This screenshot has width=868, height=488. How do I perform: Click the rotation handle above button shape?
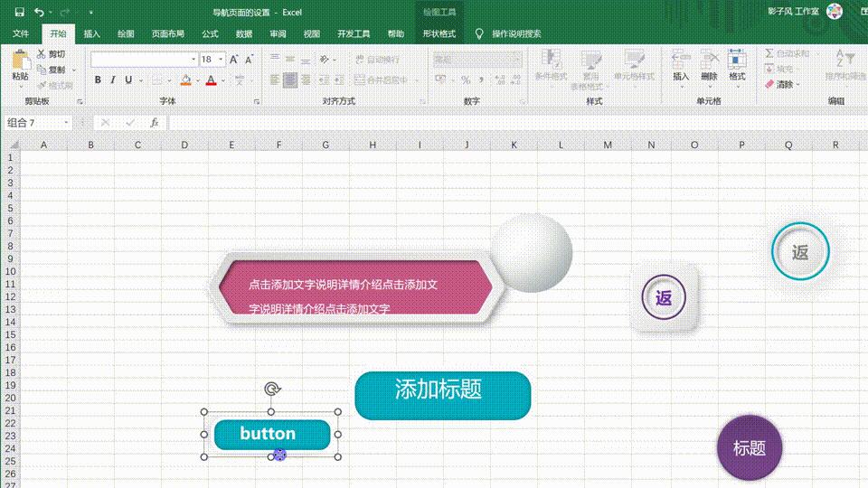271,389
